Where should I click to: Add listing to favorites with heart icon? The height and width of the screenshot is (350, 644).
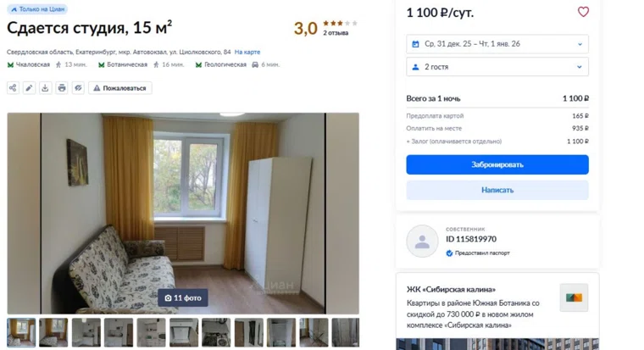pos(583,12)
